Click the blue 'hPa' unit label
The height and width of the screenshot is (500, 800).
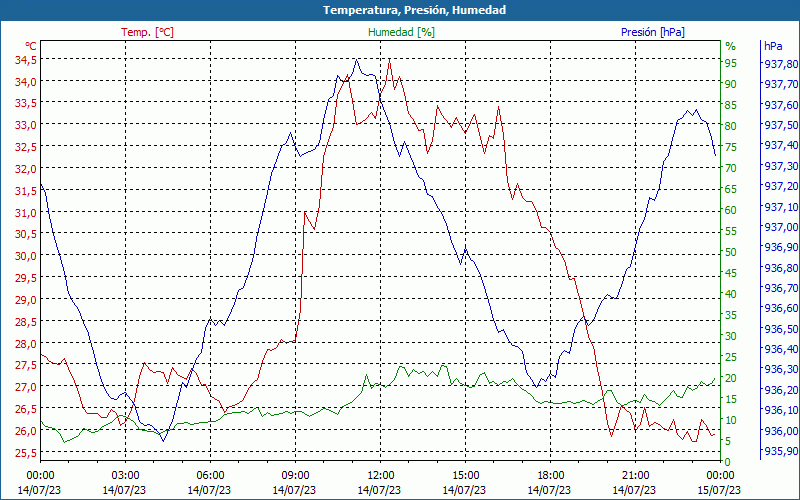click(773, 46)
